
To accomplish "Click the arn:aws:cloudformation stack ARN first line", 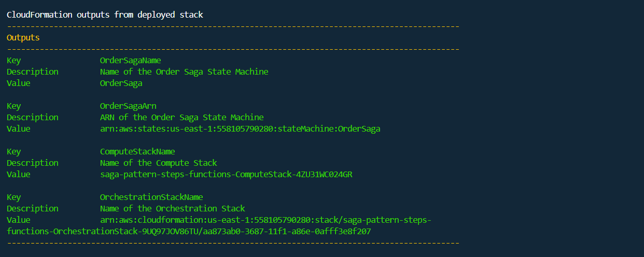I will click(x=265, y=220).
